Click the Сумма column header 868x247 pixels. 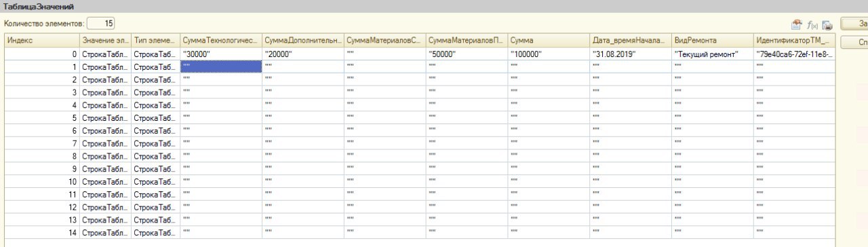(x=549, y=41)
